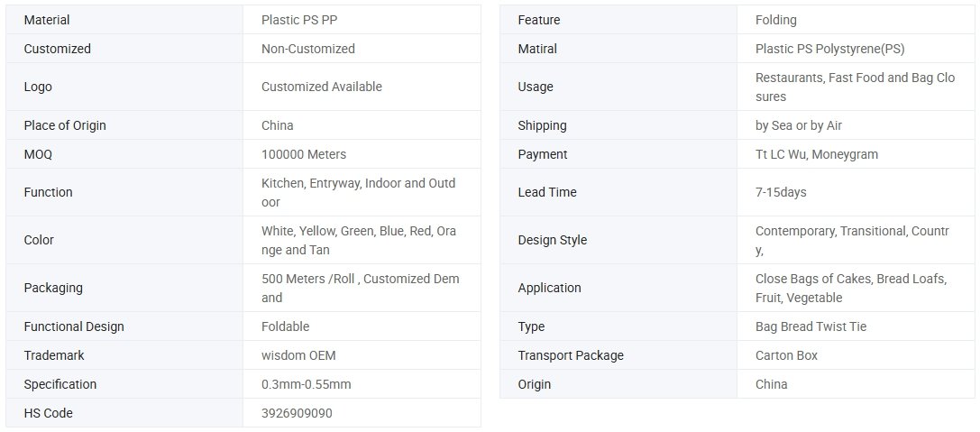Click the 0.3mm-0.55mm specification value
980x432 pixels.
tap(307, 384)
